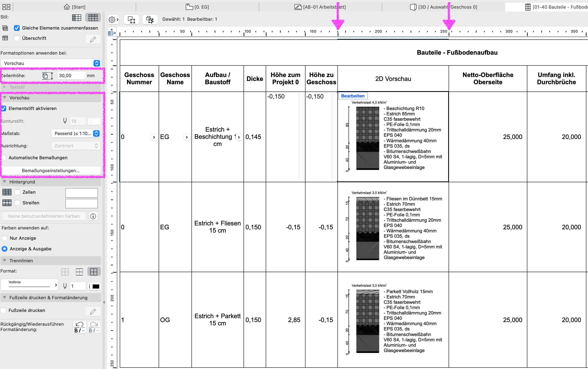
Task: Open EG Geschoss Name cell chevron
Action: click(x=187, y=137)
